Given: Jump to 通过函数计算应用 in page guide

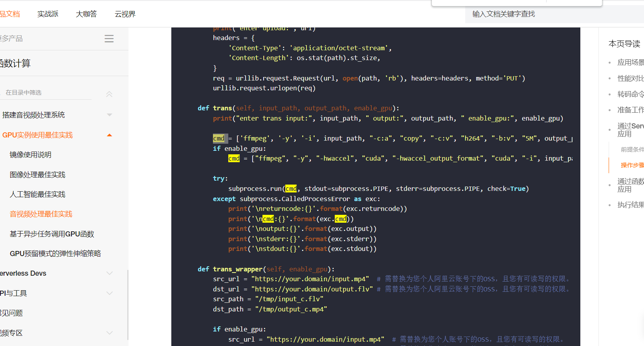Looking at the screenshot, I should [x=631, y=185].
